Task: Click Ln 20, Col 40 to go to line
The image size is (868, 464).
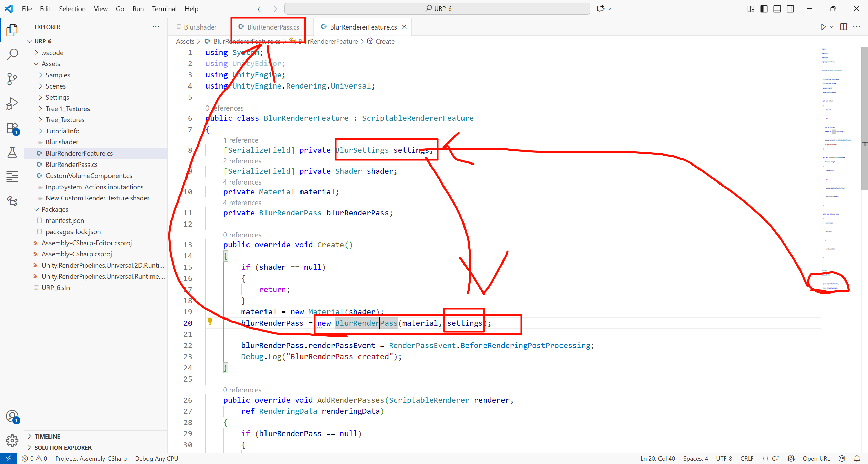Action: click(657, 459)
